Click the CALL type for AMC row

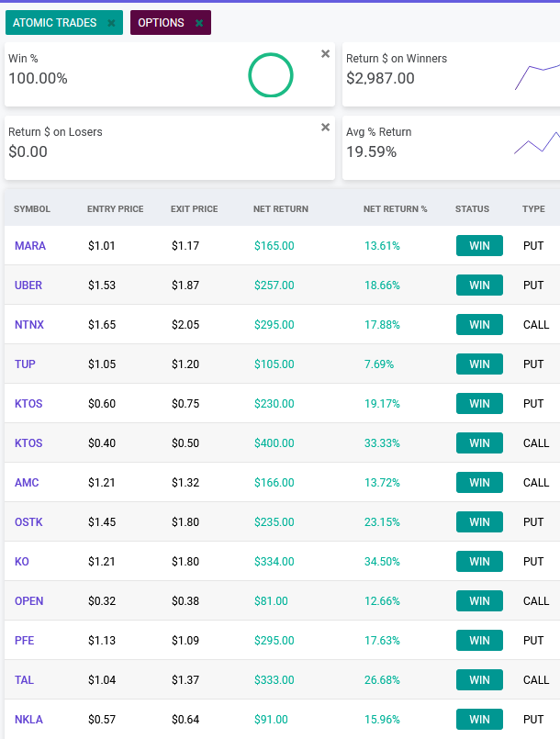click(536, 483)
